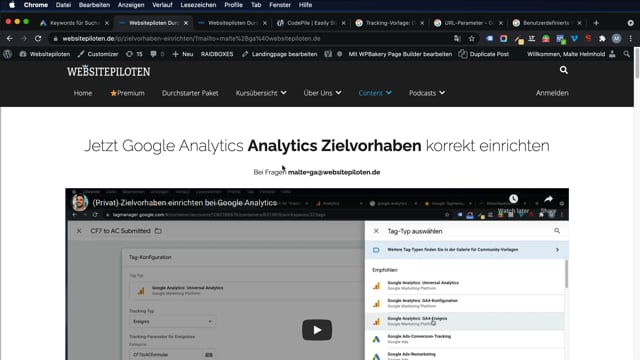Open the site search magnifier

(x=564, y=70)
